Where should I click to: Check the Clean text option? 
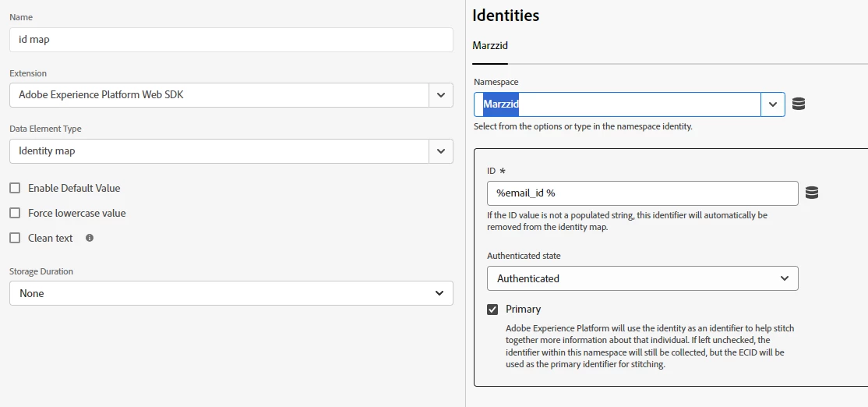pyautogui.click(x=15, y=238)
